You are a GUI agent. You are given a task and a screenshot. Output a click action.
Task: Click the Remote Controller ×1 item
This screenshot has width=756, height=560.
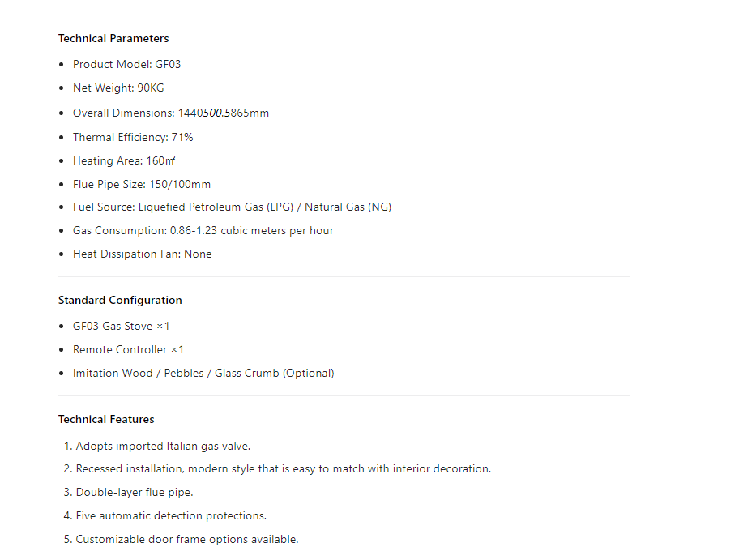pyautogui.click(x=128, y=350)
